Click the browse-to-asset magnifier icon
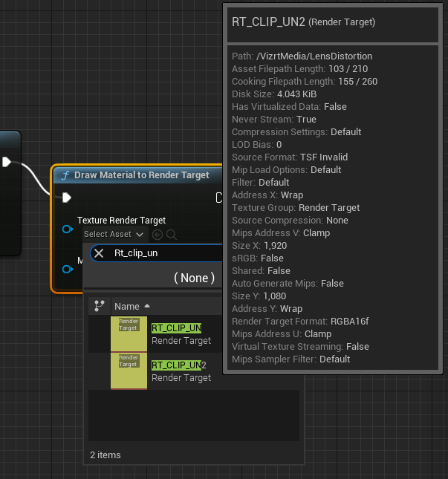This screenshot has height=479, width=448. click(x=171, y=235)
